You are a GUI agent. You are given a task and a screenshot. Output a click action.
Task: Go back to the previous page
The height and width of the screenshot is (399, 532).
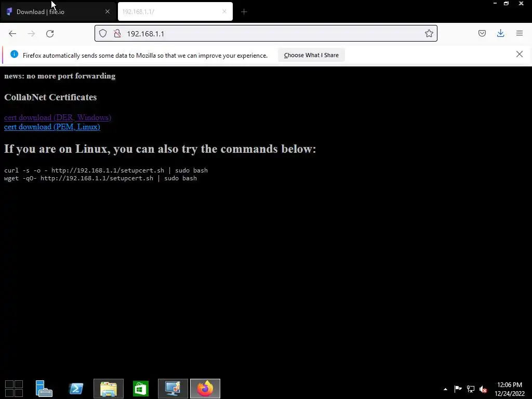tap(12, 34)
